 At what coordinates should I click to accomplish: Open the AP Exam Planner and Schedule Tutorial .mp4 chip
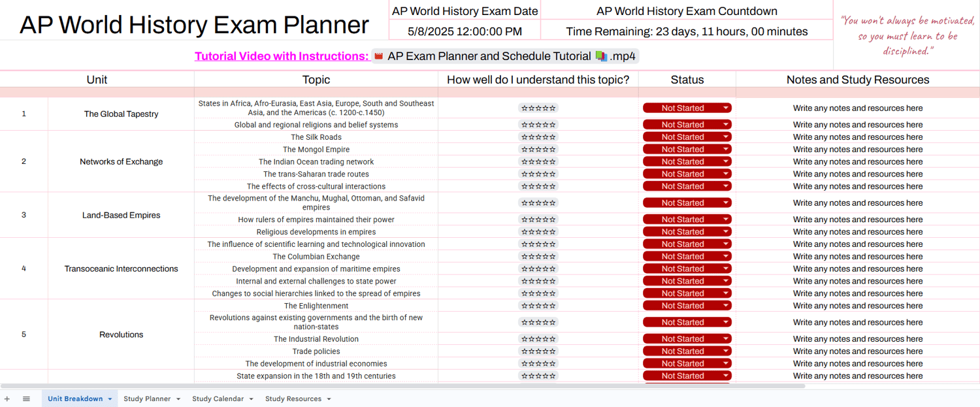(x=504, y=56)
